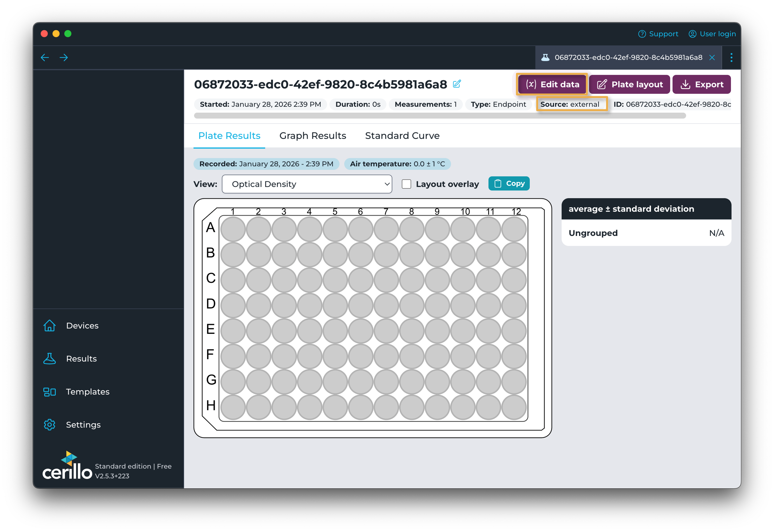The width and height of the screenshot is (774, 532).
Task: Click the Edit data button
Action: pyautogui.click(x=552, y=84)
